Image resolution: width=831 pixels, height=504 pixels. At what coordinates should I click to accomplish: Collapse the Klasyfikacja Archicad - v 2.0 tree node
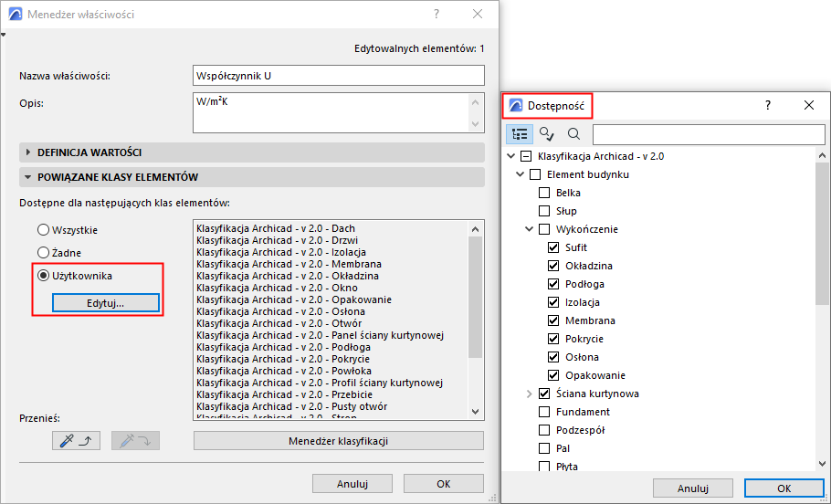point(510,156)
